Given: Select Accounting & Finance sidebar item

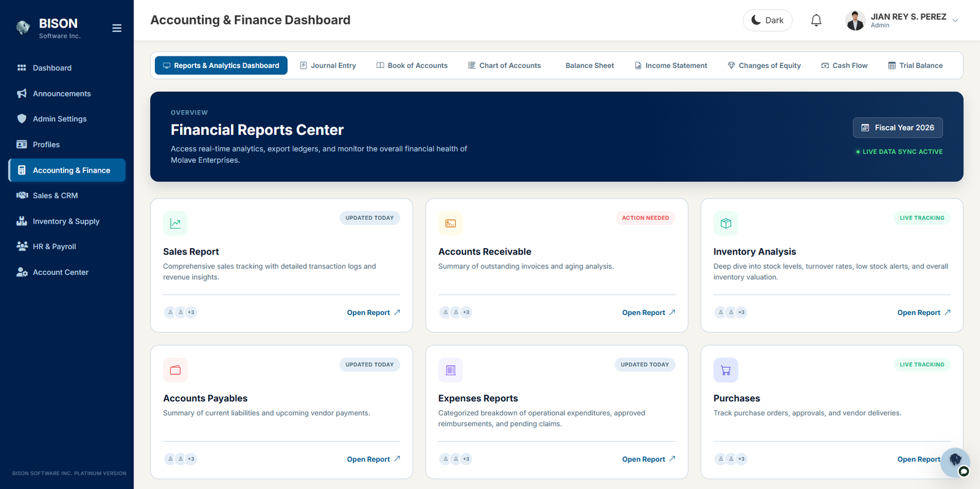Looking at the screenshot, I should point(67,170).
